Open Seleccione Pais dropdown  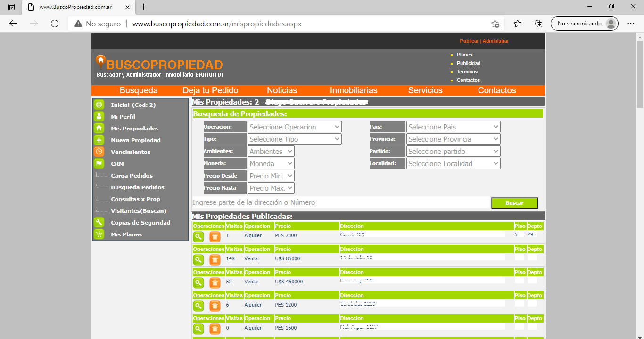click(x=454, y=127)
